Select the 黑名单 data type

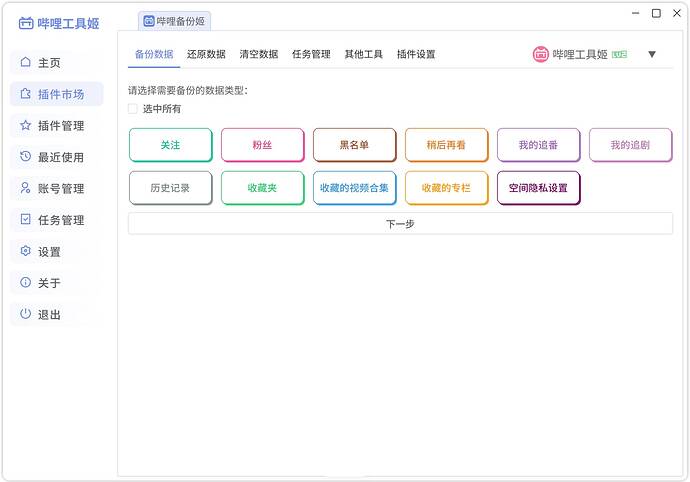(355, 145)
